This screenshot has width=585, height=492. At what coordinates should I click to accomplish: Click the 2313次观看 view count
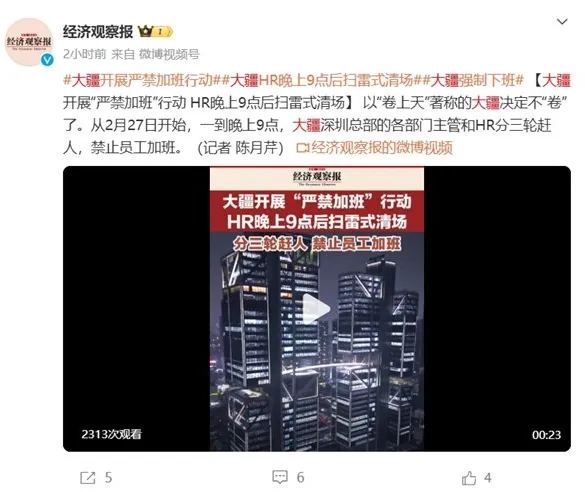(x=112, y=434)
